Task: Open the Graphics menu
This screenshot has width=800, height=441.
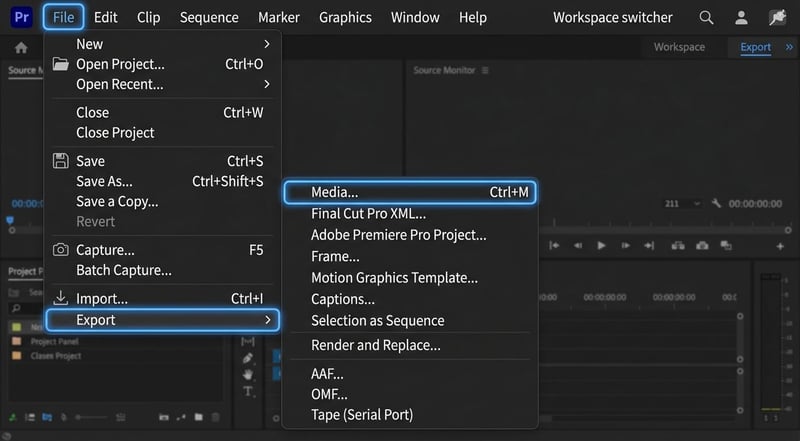Action: tap(345, 17)
